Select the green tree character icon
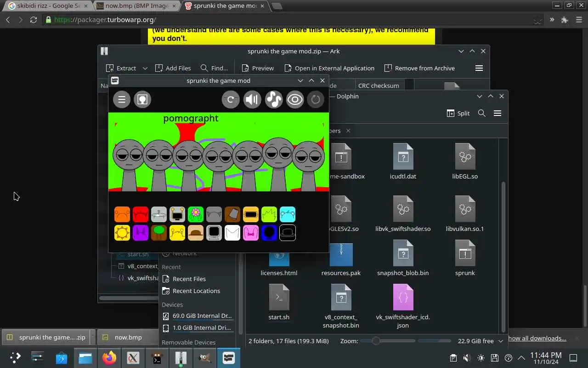Image resolution: width=588 pixels, height=368 pixels. [x=159, y=233]
